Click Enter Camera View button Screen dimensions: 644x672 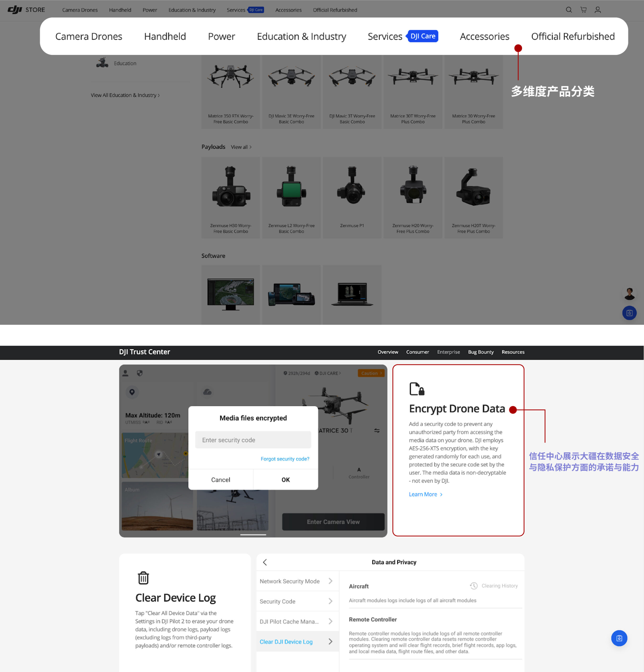point(333,522)
